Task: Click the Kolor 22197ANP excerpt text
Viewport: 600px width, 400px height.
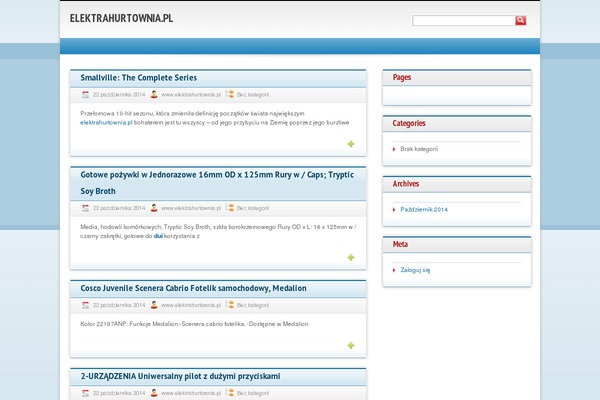Action: coord(194,324)
